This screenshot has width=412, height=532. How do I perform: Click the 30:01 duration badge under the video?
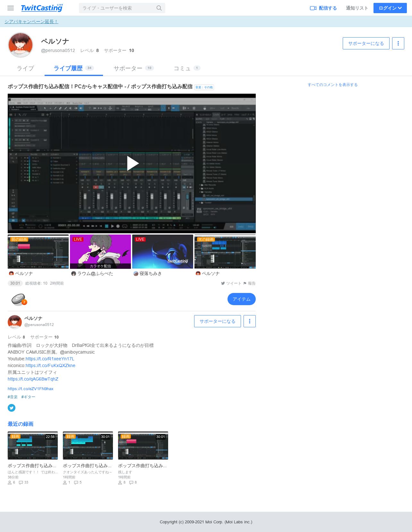tap(15, 283)
